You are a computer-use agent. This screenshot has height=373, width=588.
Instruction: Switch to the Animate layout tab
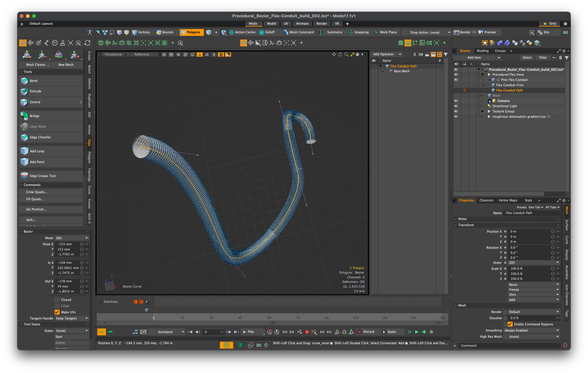pos(302,23)
